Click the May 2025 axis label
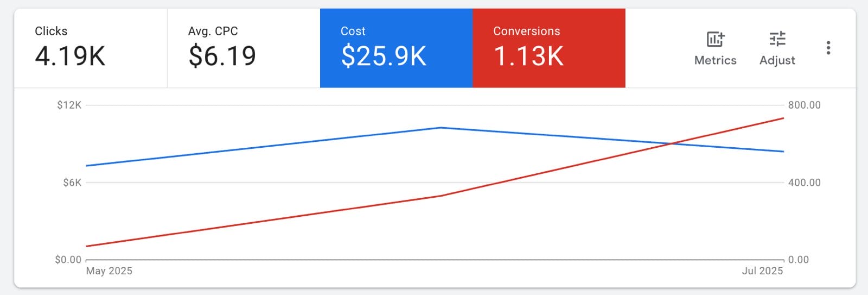 click(109, 271)
